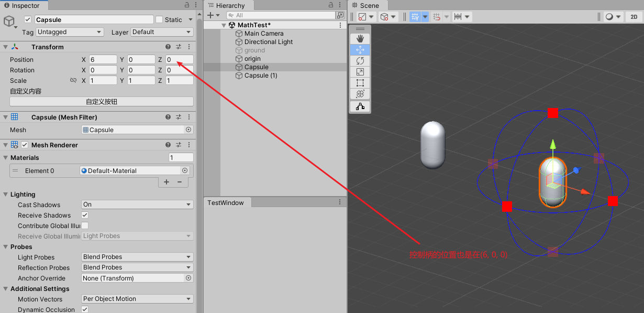
Task: Toggle Dynamic Occlusion checkbox
Action: 85,309
